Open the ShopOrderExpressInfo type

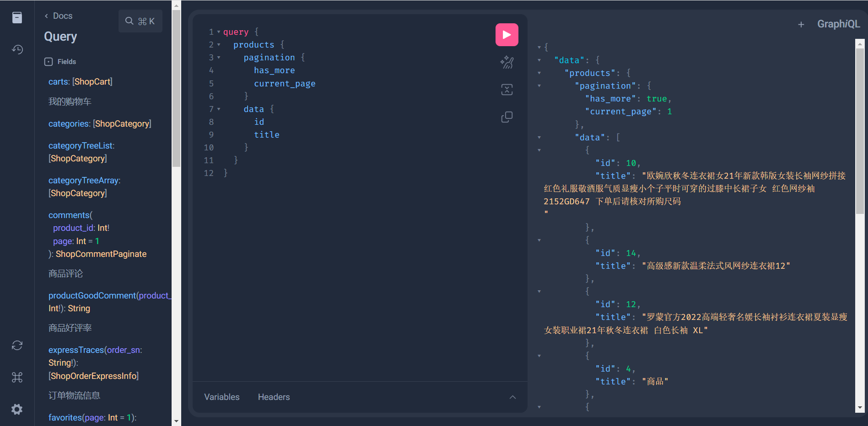tap(93, 376)
